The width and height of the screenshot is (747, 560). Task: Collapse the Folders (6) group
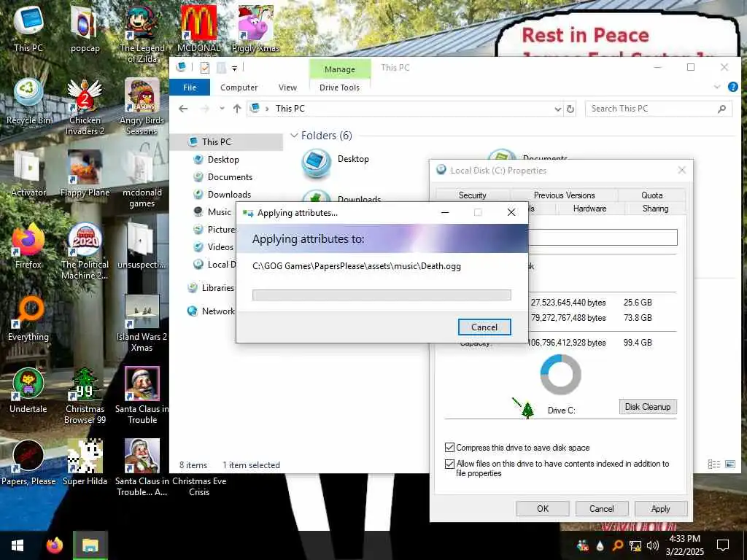point(294,136)
